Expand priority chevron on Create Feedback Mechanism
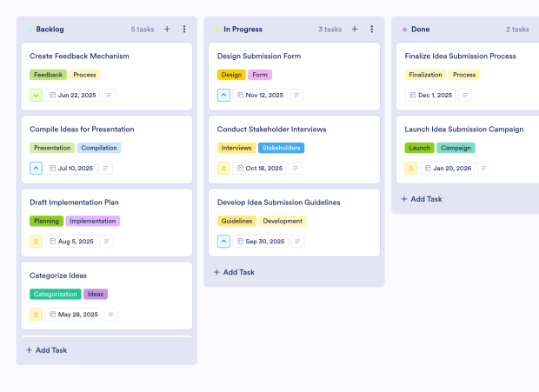Image resolution: width=539 pixels, height=392 pixels. tap(37, 96)
